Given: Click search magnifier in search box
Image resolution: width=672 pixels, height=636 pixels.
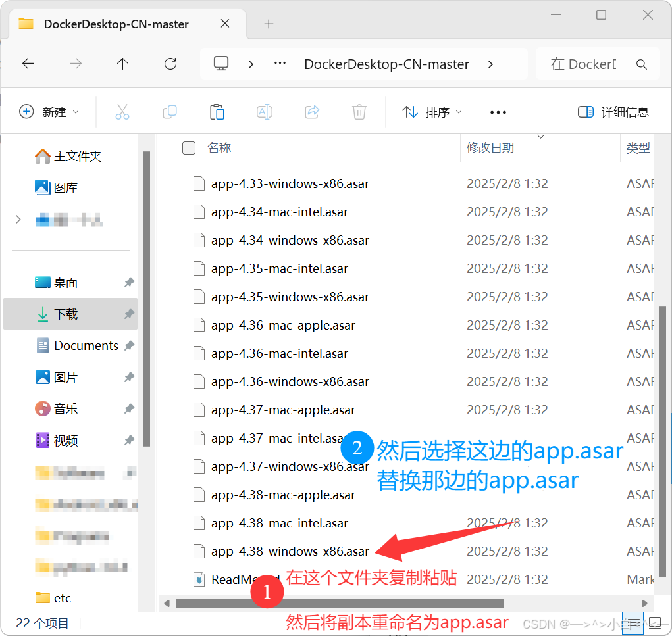Looking at the screenshot, I should pos(641,64).
